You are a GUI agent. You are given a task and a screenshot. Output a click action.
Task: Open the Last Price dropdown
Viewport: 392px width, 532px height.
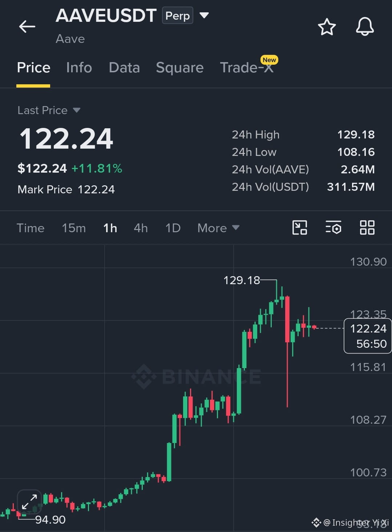click(x=49, y=110)
